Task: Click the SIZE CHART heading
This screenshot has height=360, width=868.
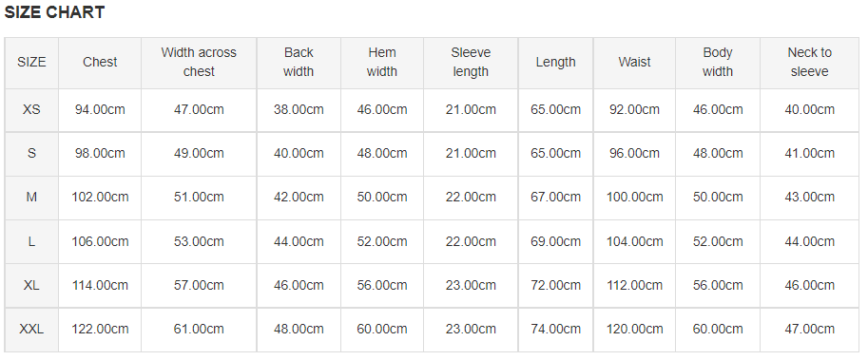Action: click(x=54, y=12)
